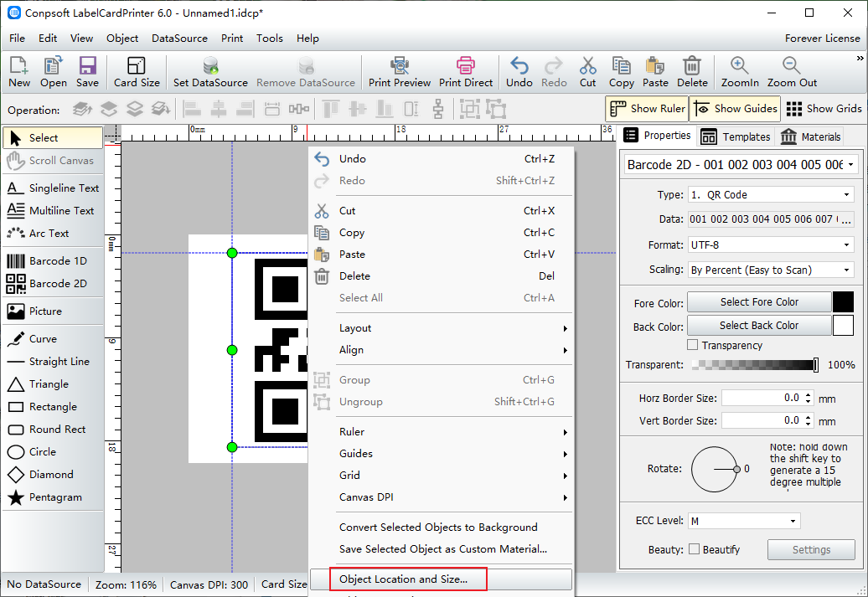The height and width of the screenshot is (597, 868).
Task: Toggle Show Ruler button
Action: 647,109
